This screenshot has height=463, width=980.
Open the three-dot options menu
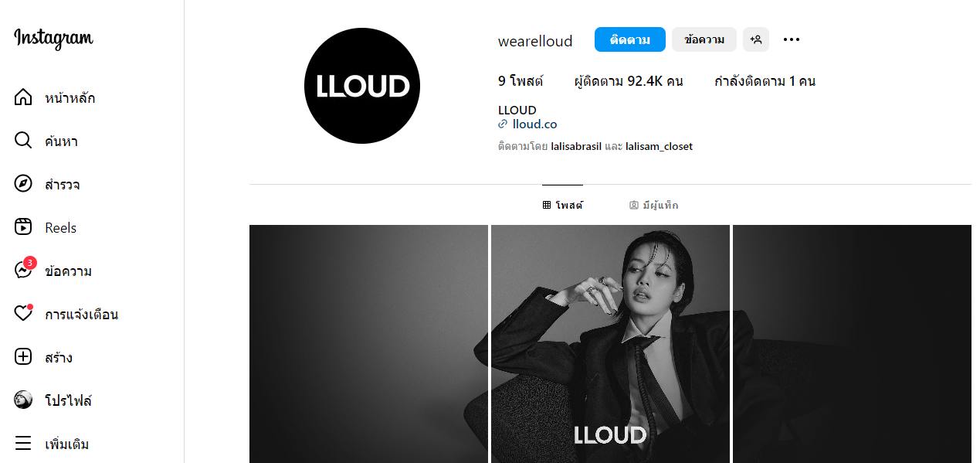(x=792, y=39)
